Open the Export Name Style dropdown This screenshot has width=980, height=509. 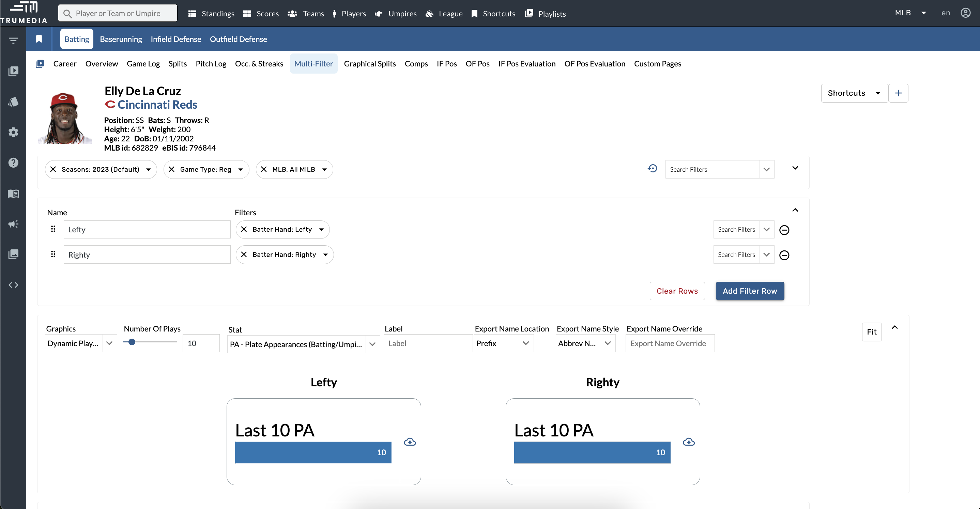coord(608,343)
